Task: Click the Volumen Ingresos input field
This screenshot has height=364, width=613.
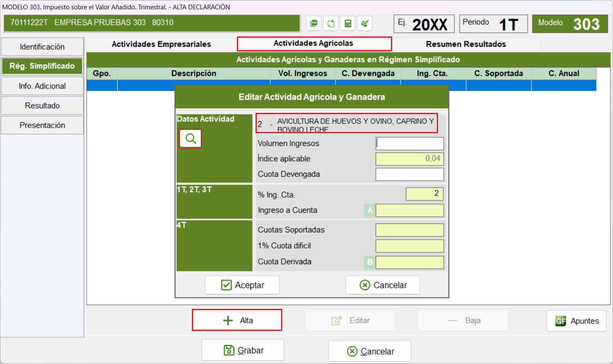Action: coord(409,143)
